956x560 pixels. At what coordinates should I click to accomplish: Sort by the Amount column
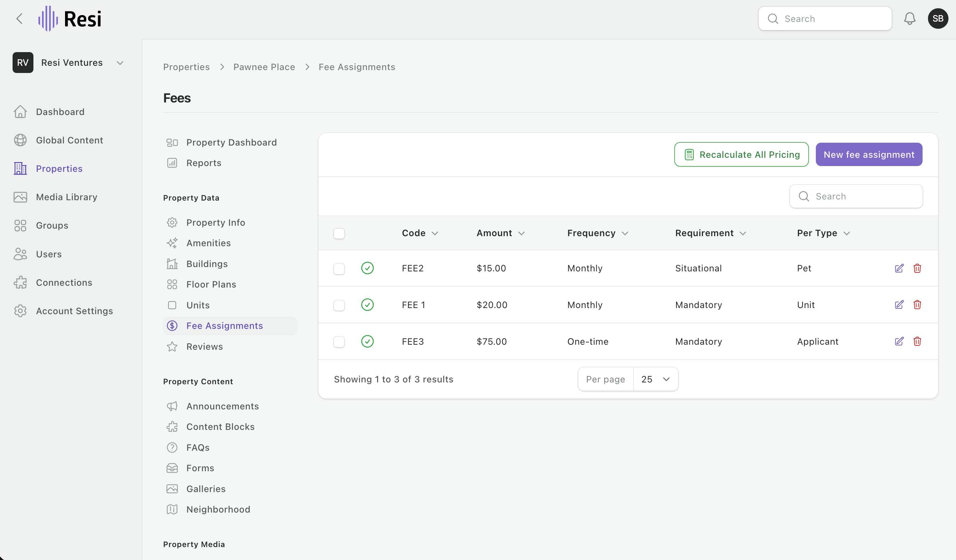click(x=500, y=233)
